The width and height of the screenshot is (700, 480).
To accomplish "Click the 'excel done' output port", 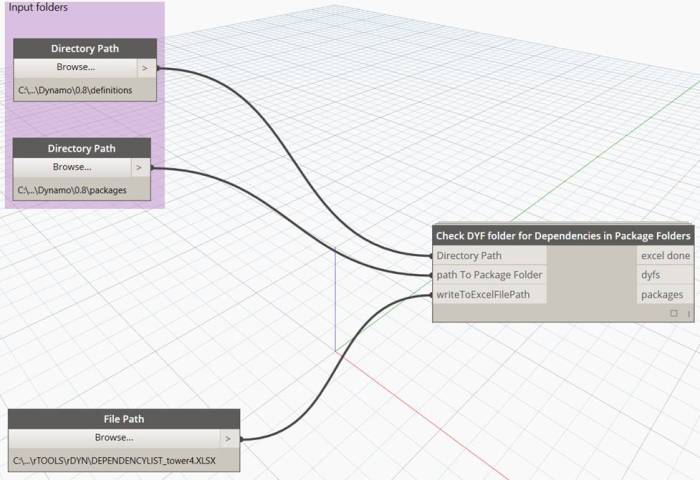I will click(665, 255).
